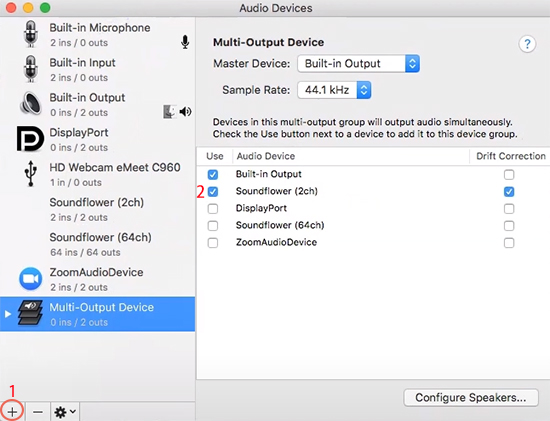Screen dimensions: 550x421
Task: Click the Built-in Microphone device icon
Action: coord(31,34)
